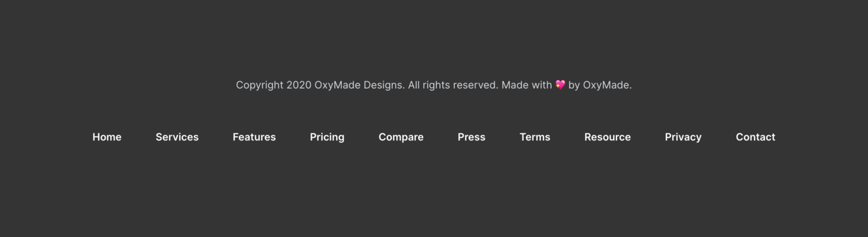Screen dimensions: 868x237
Task: Click 'OxyMade.' at the end of copyright line
Action: coord(607,85)
